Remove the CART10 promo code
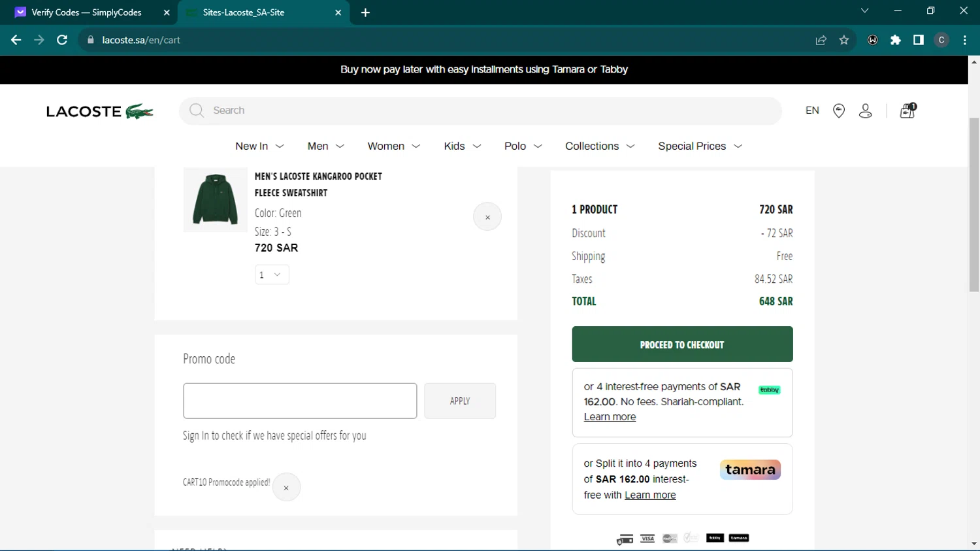 (x=286, y=488)
